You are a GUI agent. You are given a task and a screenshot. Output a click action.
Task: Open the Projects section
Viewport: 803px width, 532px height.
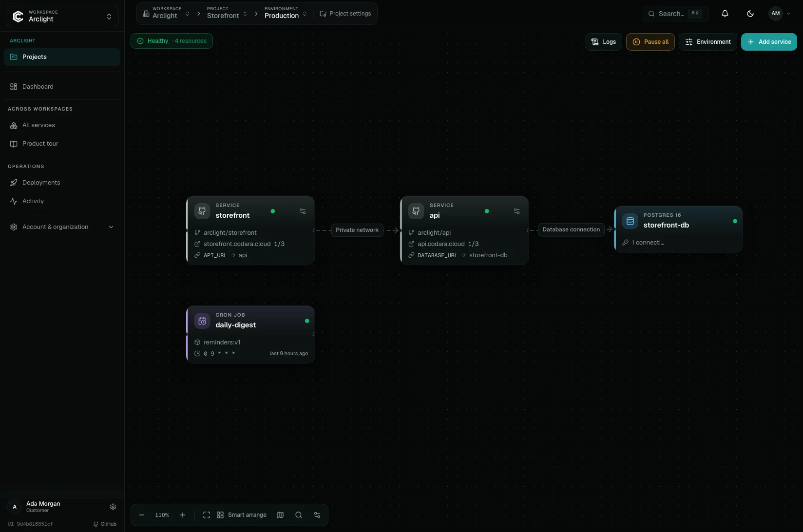coord(62,57)
